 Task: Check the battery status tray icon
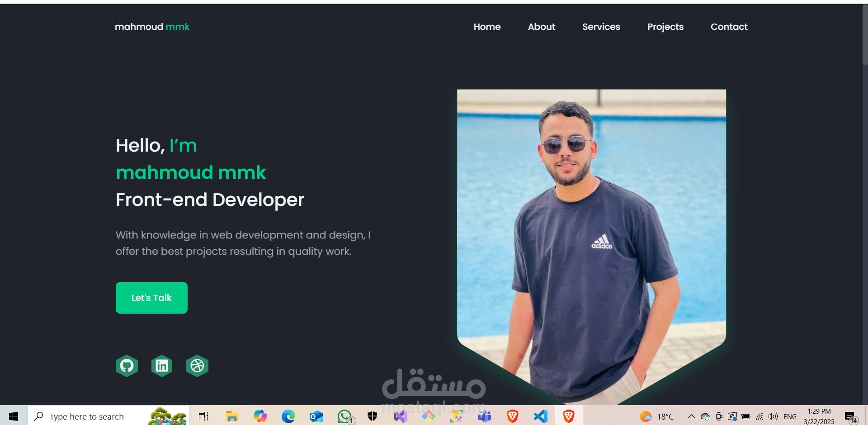point(746,416)
